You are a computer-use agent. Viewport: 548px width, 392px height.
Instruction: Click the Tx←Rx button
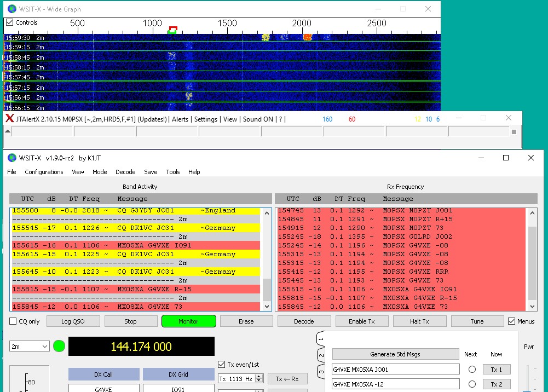coord(287,379)
